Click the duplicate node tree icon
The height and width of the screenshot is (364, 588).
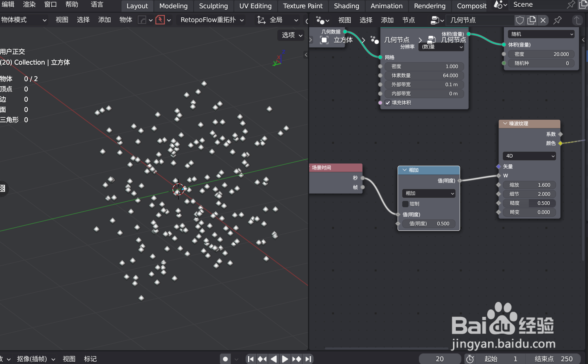tap(532, 20)
